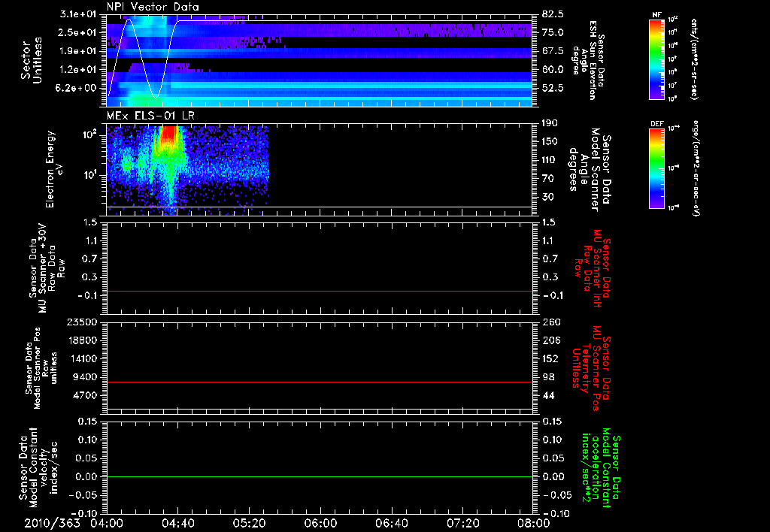Click the 206 telemetry tick value
Screen dimensions: 770x532
(550, 340)
